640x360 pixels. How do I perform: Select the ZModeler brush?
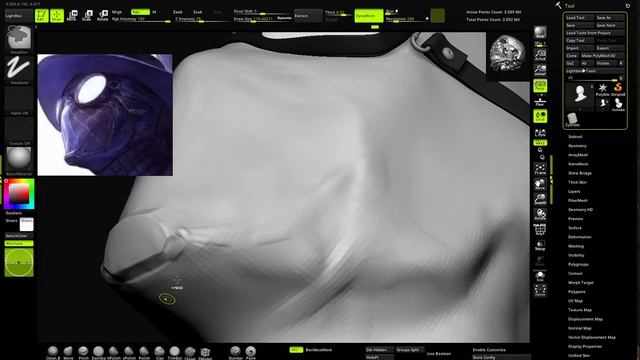[x=205, y=352]
